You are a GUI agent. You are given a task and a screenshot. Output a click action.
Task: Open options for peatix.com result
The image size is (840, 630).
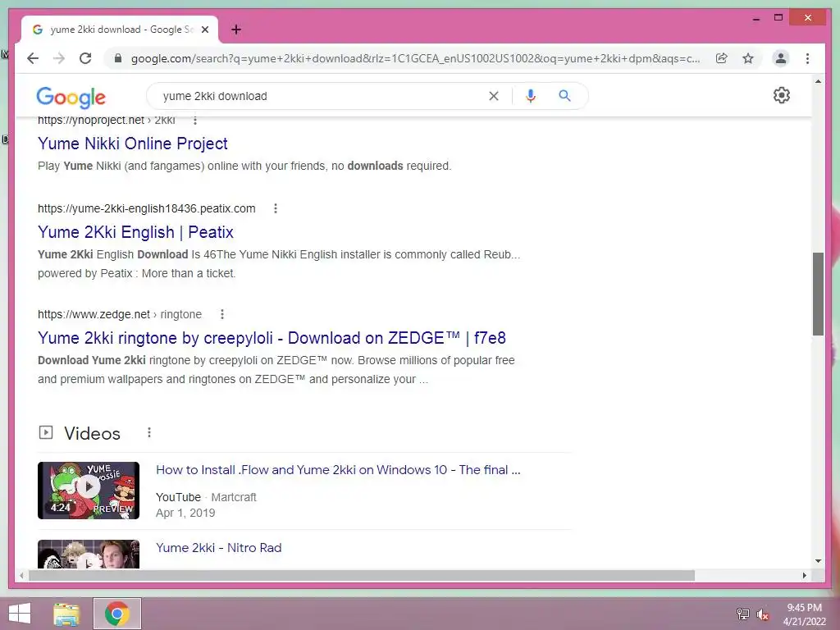[x=276, y=208]
